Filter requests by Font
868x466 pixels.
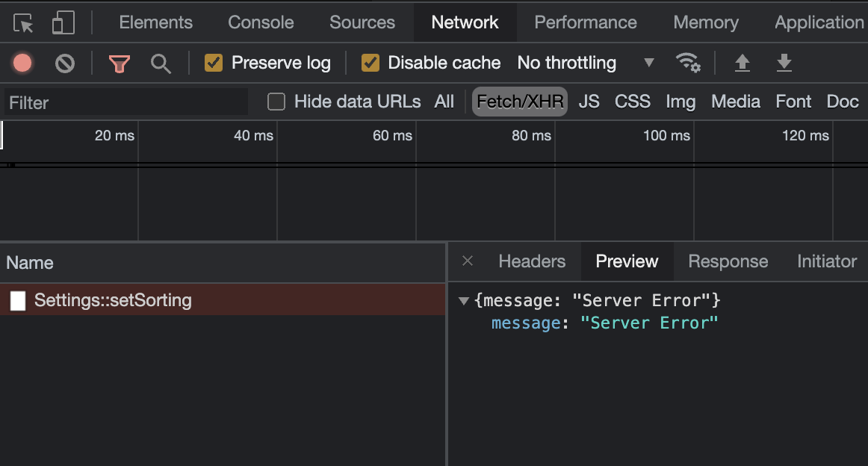click(793, 102)
